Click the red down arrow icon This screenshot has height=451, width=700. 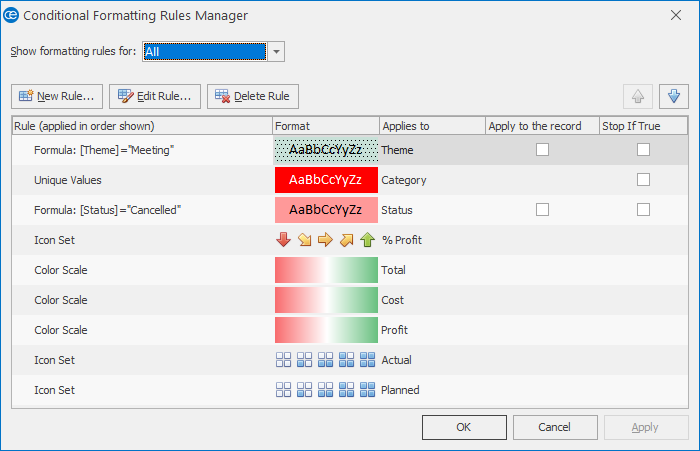[283, 240]
